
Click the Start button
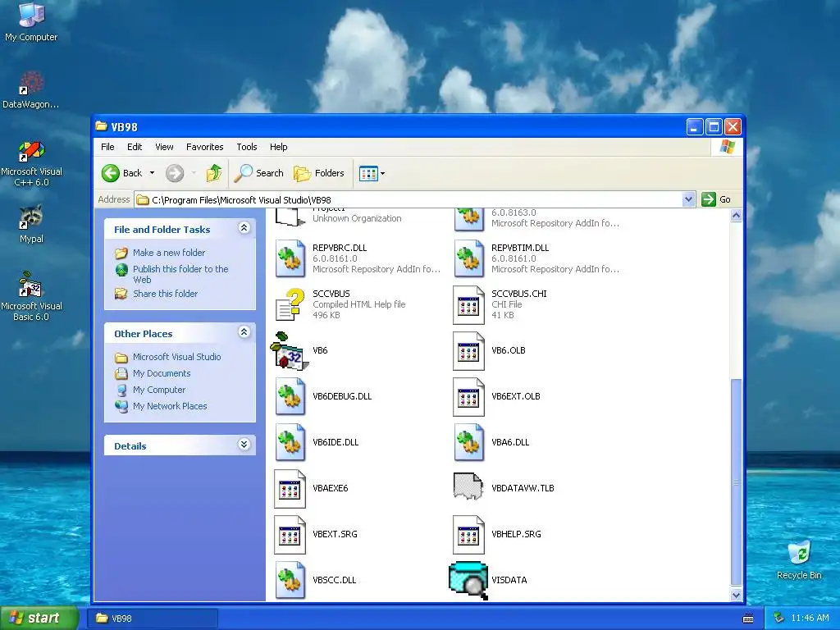pyautogui.click(x=39, y=619)
